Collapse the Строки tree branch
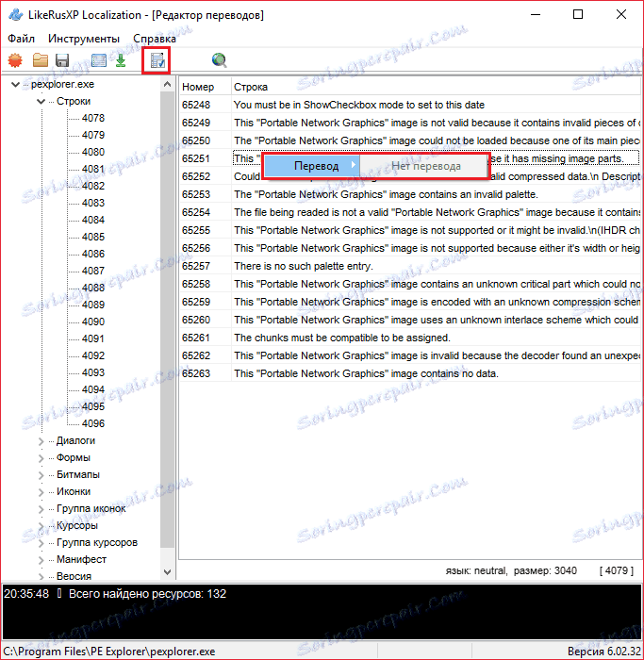Screen dimensions: 644x660 pyautogui.click(x=41, y=102)
